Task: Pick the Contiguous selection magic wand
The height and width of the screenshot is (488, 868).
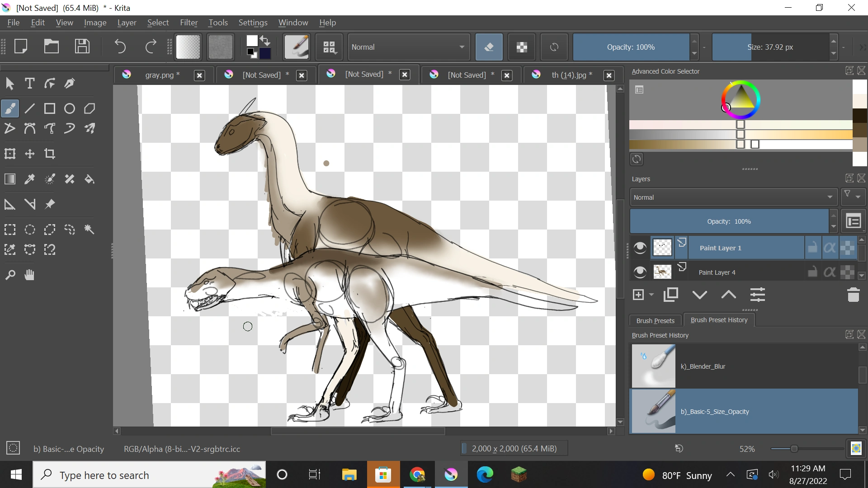Action: 90,230
